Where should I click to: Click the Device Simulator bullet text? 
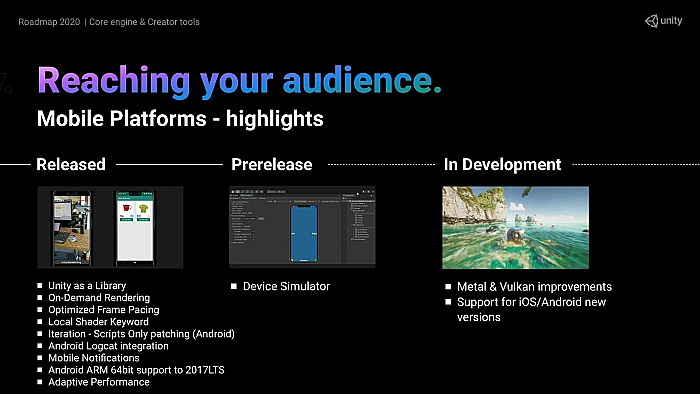286,286
